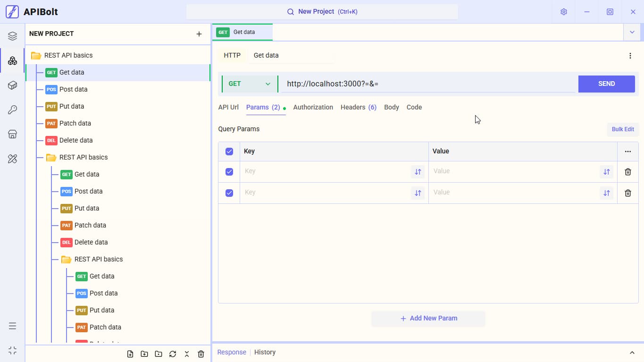Viewport: 644px width, 362px height.
Task: Toggle the header select-all params checkbox
Action: [229, 152]
